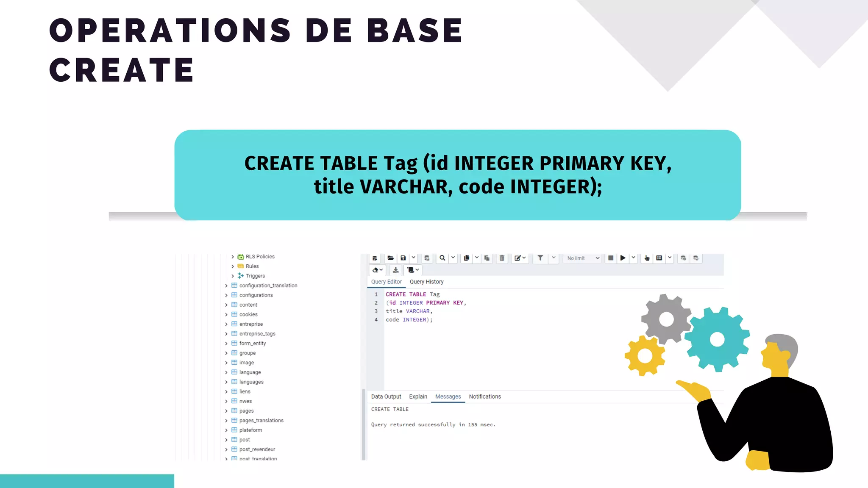Run query with Execute play button
Viewport: 868px width, 488px height.
click(x=623, y=258)
